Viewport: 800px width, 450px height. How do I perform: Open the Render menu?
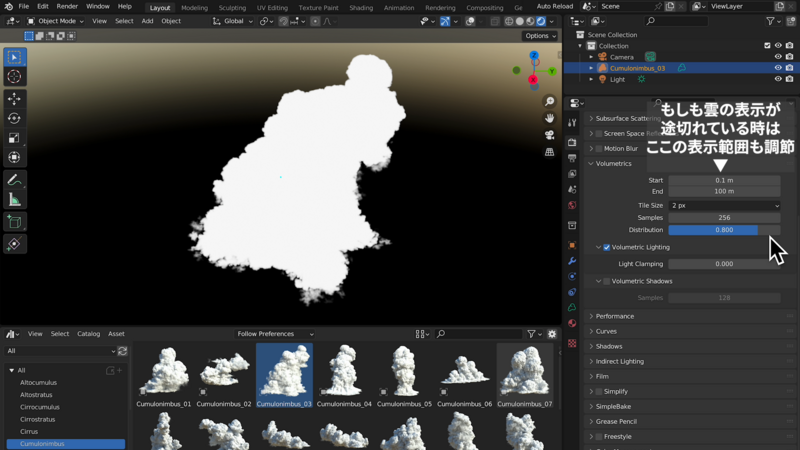tap(67, 7)
